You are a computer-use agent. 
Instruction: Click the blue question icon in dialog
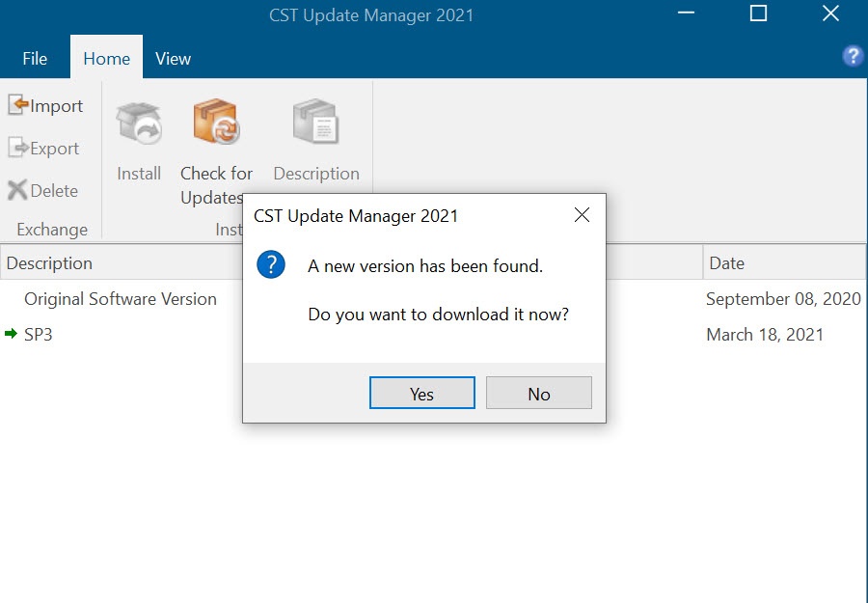pos(271,264)
